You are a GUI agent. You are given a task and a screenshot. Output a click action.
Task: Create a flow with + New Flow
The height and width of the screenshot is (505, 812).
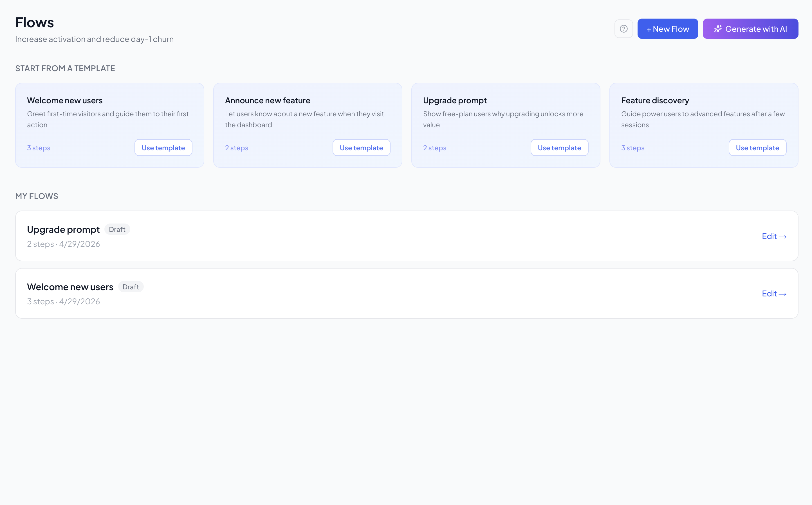[667, 29]
